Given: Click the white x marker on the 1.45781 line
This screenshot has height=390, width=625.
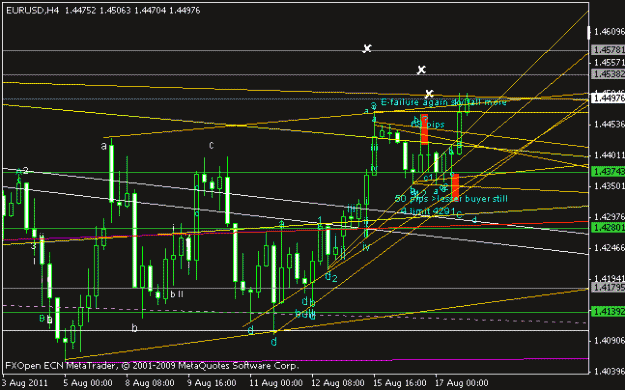Looking at the screenshot, I should [367, 49].
